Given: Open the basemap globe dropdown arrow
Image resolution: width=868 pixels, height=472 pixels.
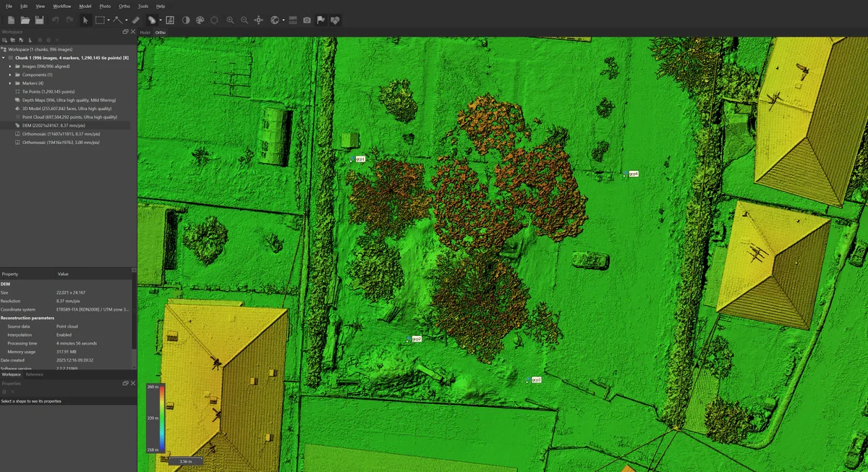Looking at the screenshot, I should pos(283,20).
